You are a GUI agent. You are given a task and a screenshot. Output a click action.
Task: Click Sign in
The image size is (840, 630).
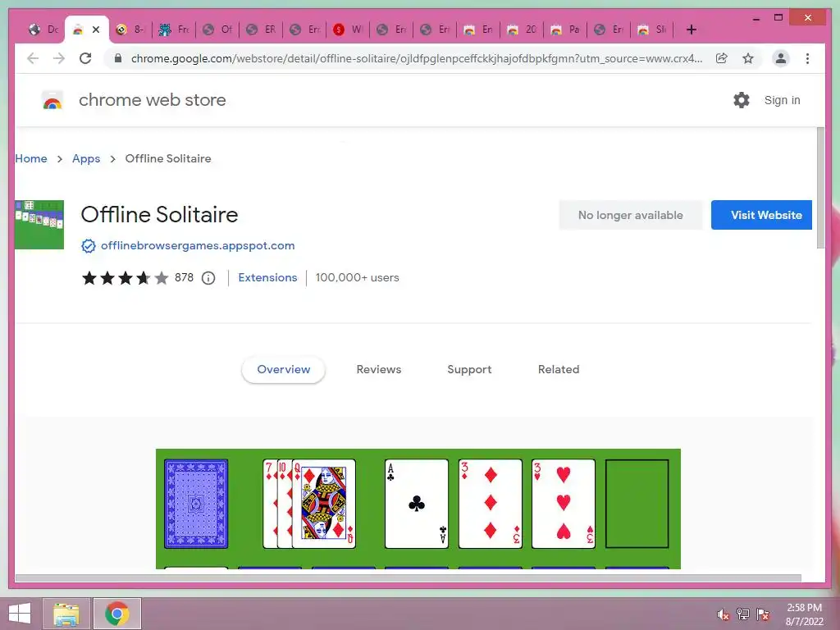pyautogui.click(x=782, y=100)
